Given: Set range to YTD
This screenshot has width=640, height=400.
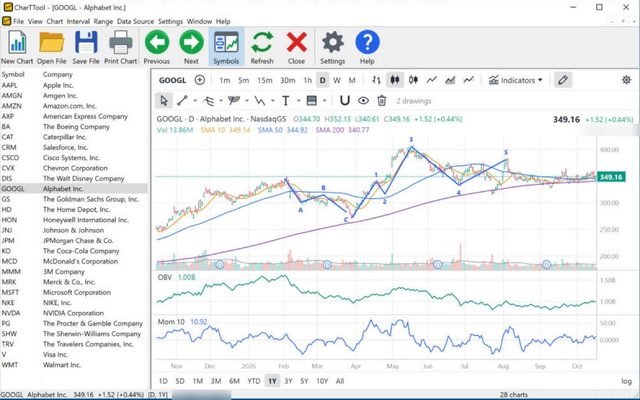Looking at the screenshot, I should tap(253, 381).
